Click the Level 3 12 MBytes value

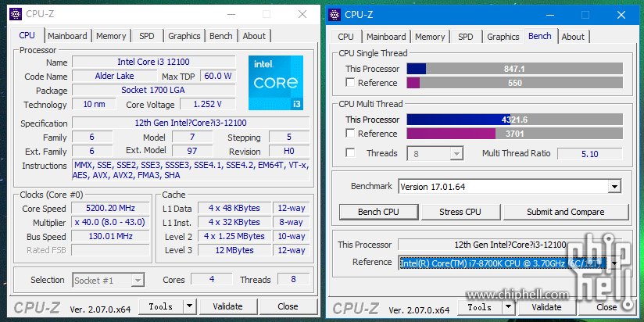click(234, 250)
